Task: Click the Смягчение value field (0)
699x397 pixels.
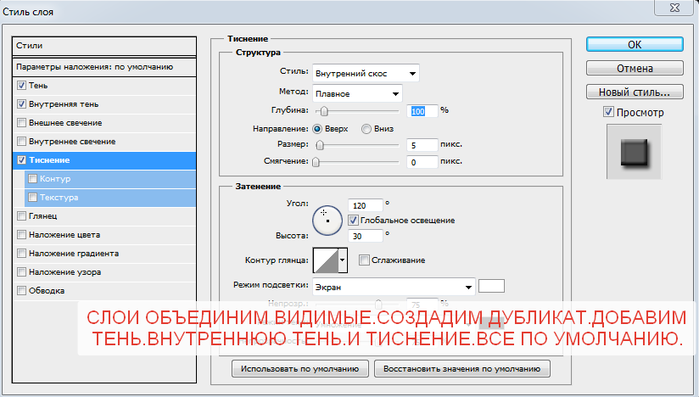Action: click(422, 162)
